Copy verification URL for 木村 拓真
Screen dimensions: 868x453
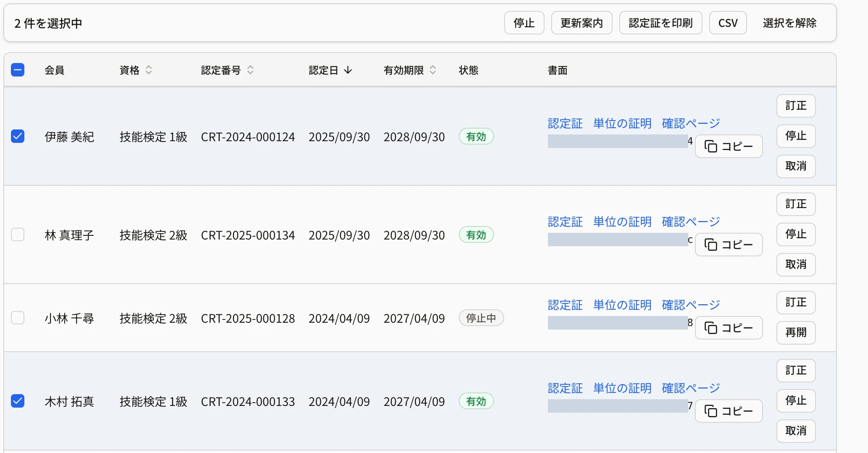pos(729,411)
